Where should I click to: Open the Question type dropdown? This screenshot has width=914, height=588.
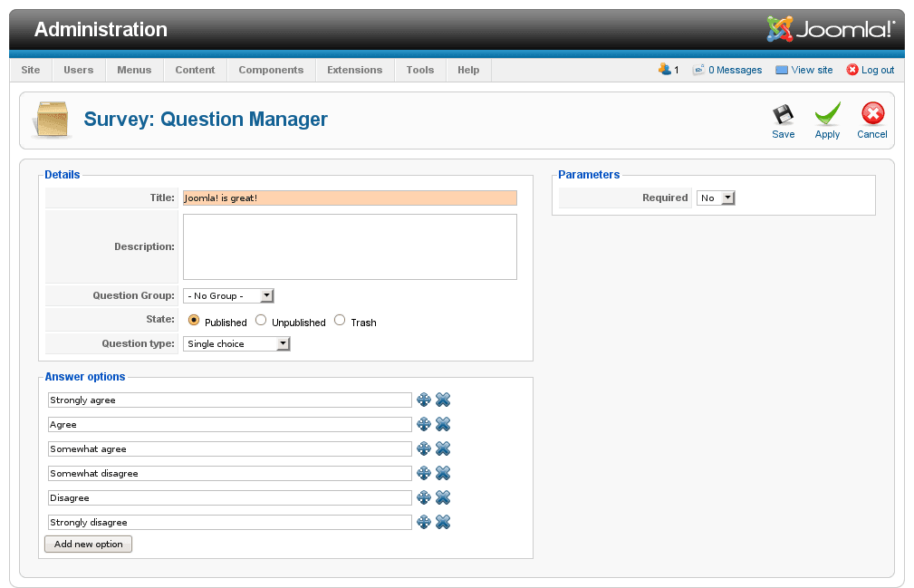[x=236, y=344]
